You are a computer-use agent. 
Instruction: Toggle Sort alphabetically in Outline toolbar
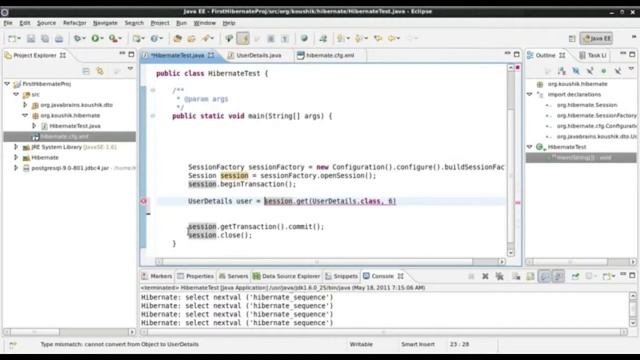coord(562,71)
